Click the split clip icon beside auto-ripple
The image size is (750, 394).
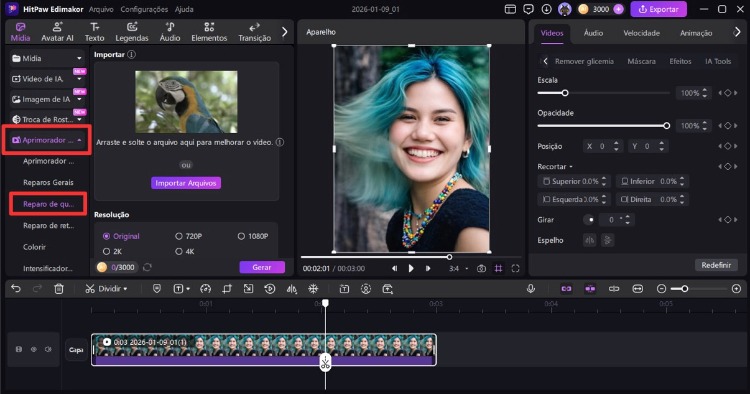click(x=614, y=289)
